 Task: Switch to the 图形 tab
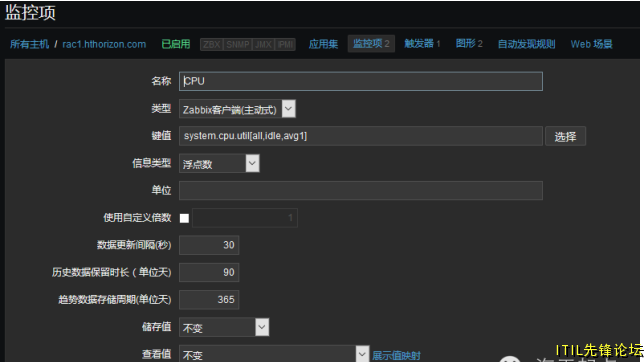[469, 44]
